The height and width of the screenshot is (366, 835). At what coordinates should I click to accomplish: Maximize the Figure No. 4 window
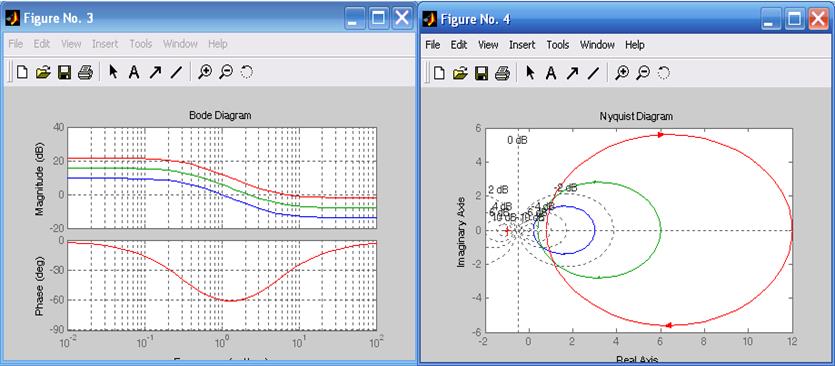pyautogui.click(x=795, y=20)
